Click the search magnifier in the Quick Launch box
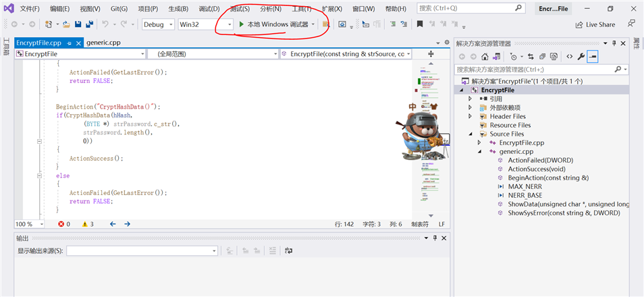This screenshot has height=297, width=644. [x=518, y=8]
